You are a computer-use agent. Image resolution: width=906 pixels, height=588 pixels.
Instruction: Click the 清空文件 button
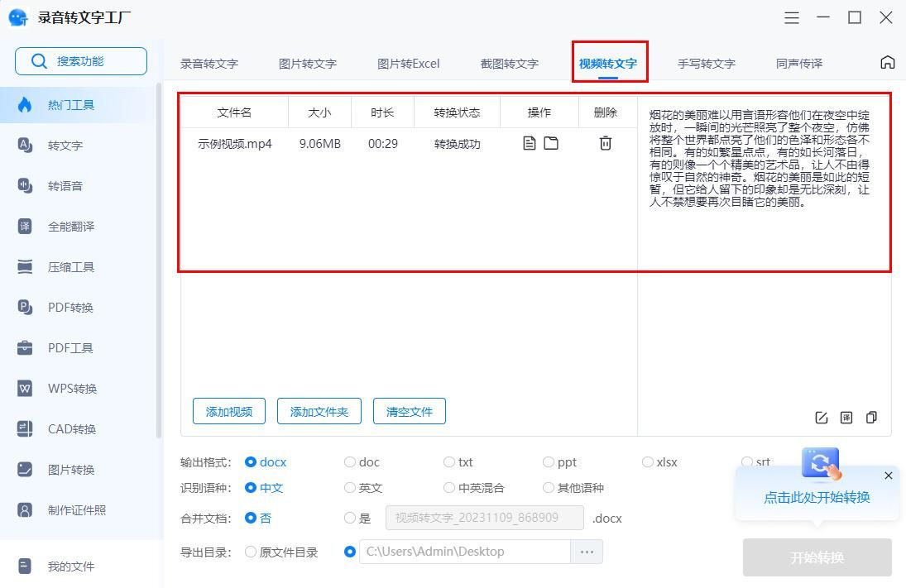coord(409,411)
